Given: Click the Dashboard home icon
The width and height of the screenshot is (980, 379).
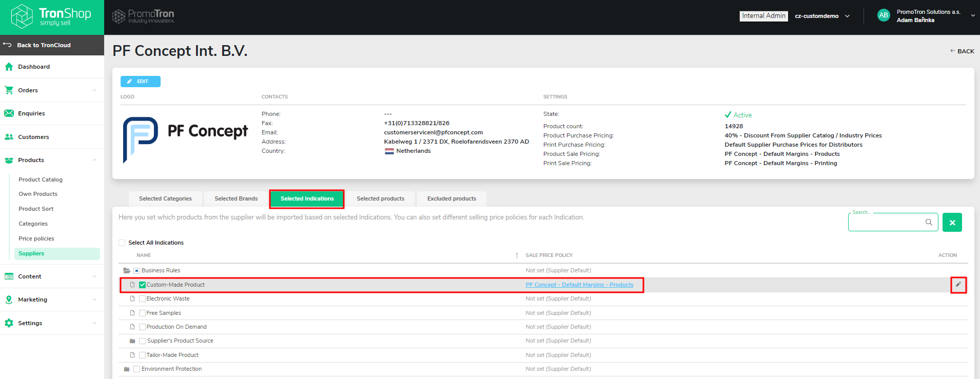Looking at the screenshot, I should (x=9, y=67).
